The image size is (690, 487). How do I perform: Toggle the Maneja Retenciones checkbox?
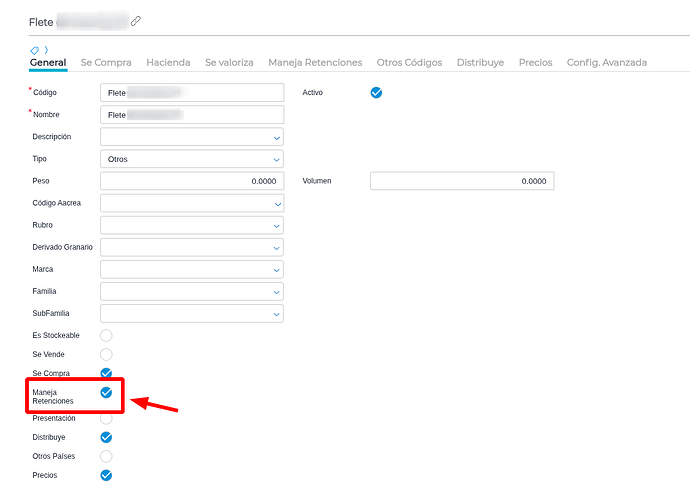[x=106, y=392]
